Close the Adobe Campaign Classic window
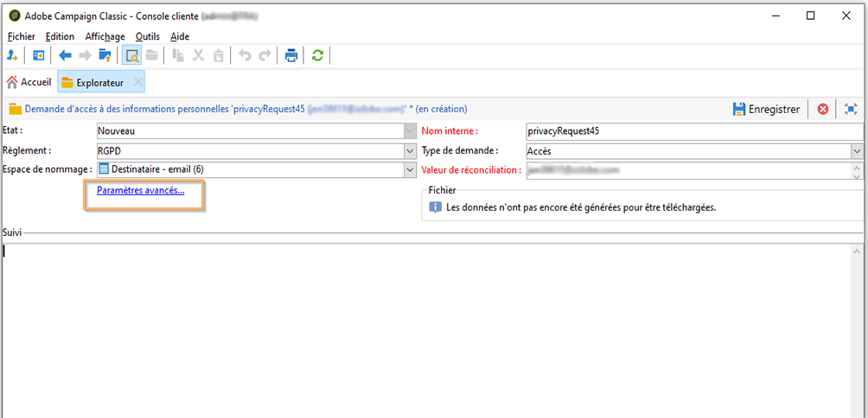 click(846, 16)
